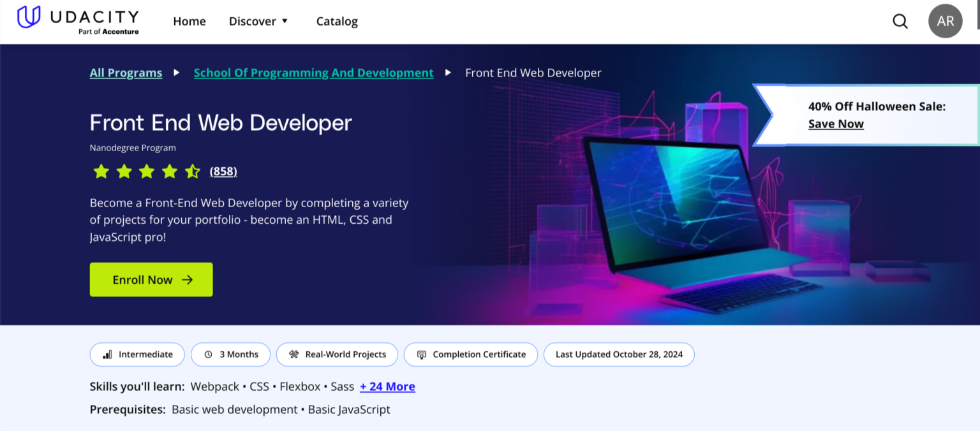The height and width of the screenshot is (431, 980).
Task: Expand the 24 More skills list
Action: click(x=387, y=386)
